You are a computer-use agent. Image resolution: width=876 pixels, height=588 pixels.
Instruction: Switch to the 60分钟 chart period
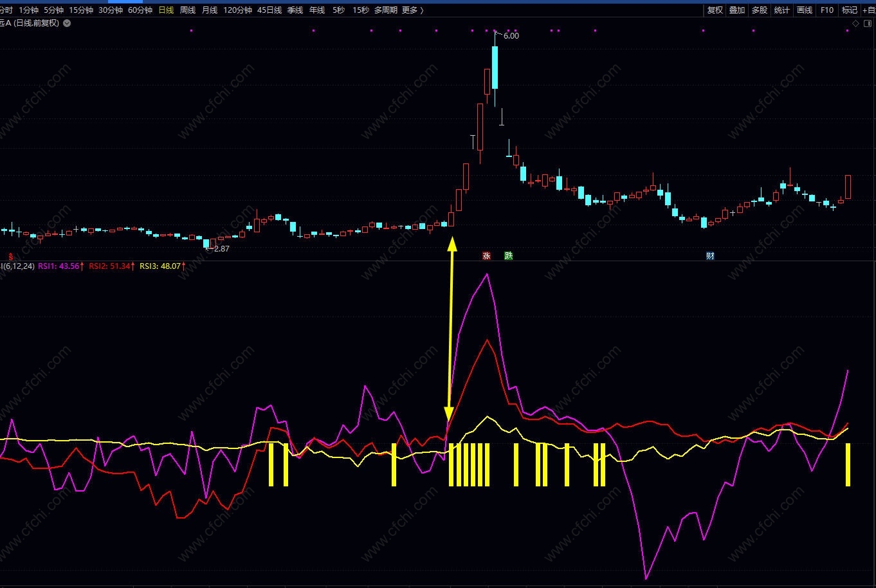[x=140, y=10]
